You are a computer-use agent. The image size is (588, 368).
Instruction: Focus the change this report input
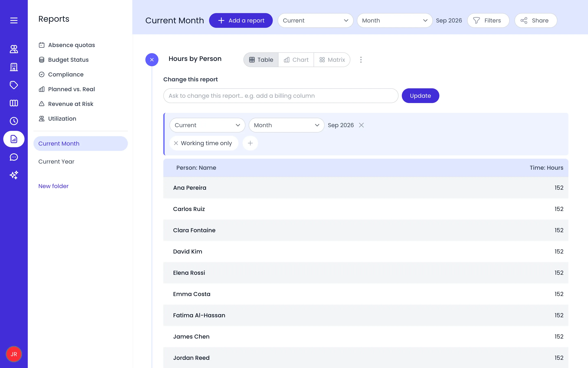tap(281, 96)
